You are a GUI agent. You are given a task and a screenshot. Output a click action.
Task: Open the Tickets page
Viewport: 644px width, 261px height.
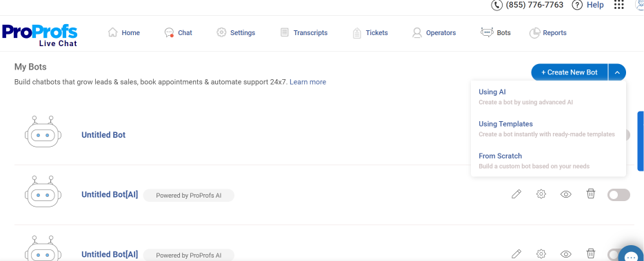(370, 33)
